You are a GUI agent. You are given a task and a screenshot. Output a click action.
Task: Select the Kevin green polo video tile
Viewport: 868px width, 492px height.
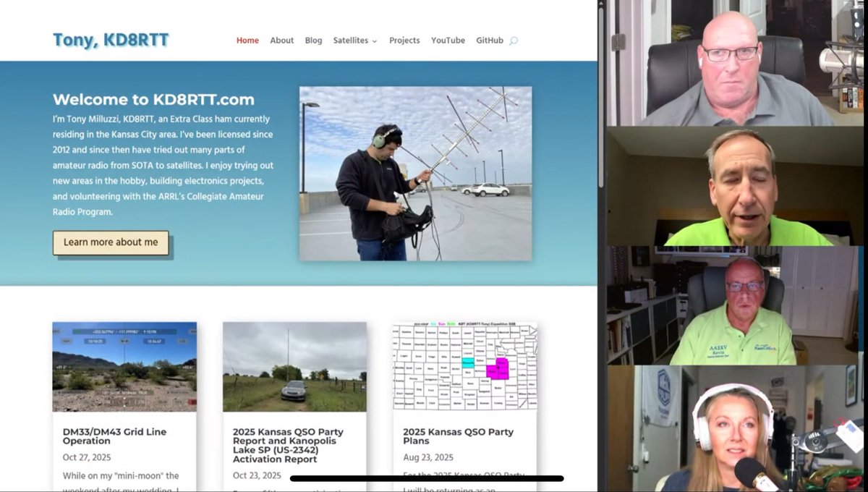(x=736, y=305)
